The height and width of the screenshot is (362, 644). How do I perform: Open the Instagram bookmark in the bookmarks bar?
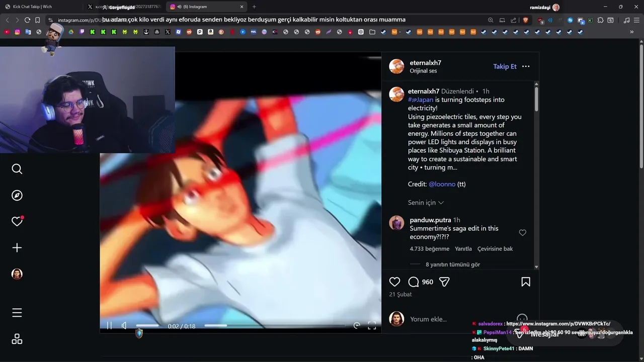17,32
